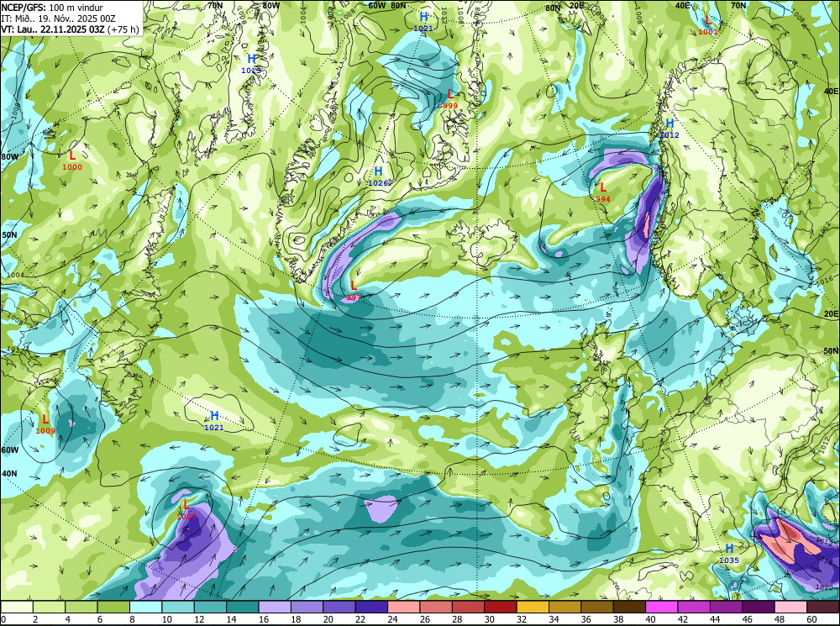Click the legend value 32
840x626 pixels.
click(x=522, y=619)
